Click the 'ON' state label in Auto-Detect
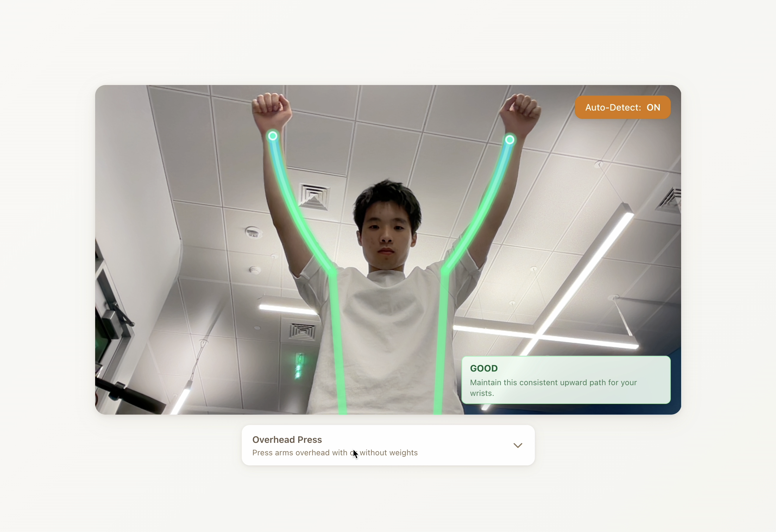The height and width of the screenshot is (532, 776). click(653, 108)
